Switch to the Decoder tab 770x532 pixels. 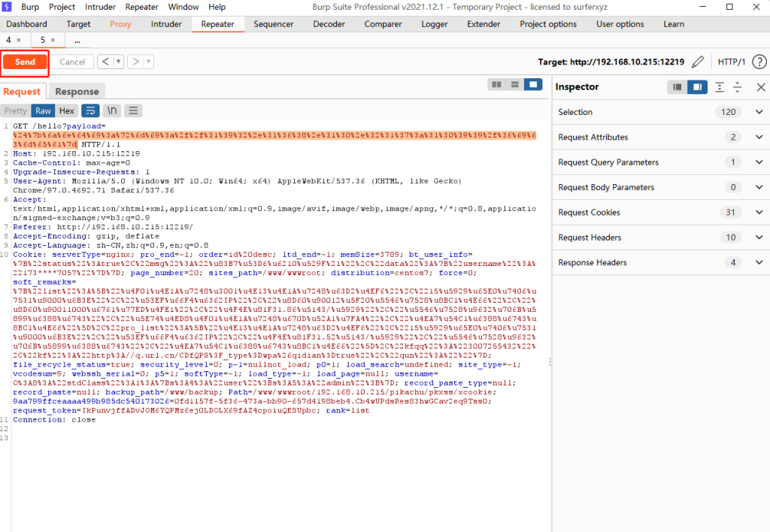pos(329,24)
